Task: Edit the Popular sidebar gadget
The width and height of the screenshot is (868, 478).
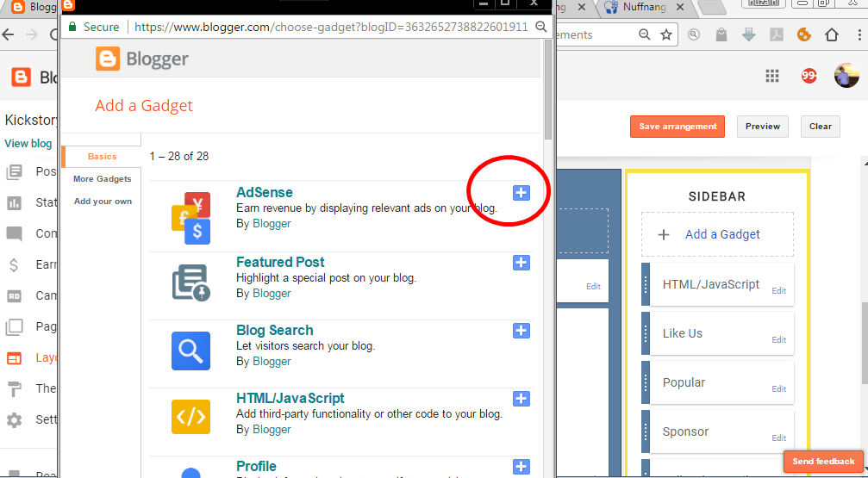Action: tap(778, 389)
